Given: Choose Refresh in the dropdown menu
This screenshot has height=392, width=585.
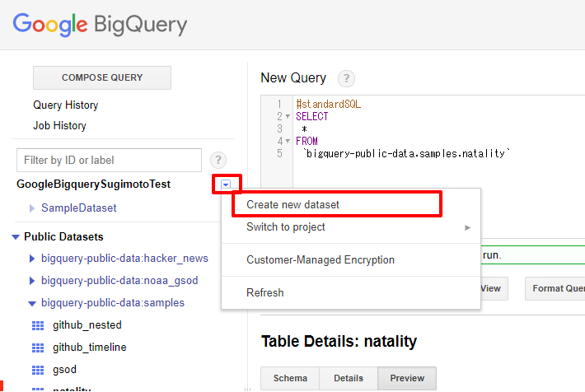Looking at the screenshot, I should 351,293.
